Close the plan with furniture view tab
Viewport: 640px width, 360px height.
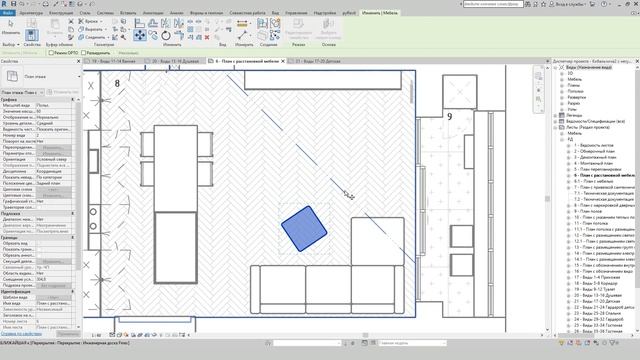tap(283, 61)
